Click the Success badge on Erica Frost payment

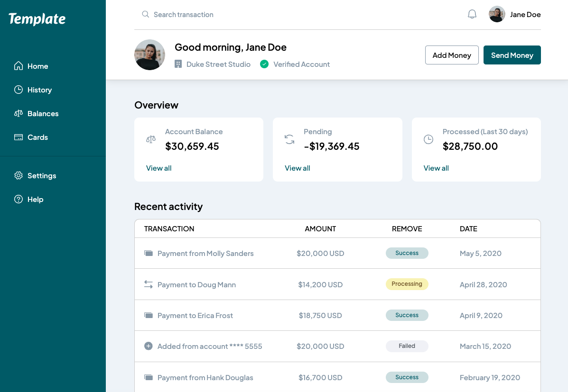click(407, 315)
